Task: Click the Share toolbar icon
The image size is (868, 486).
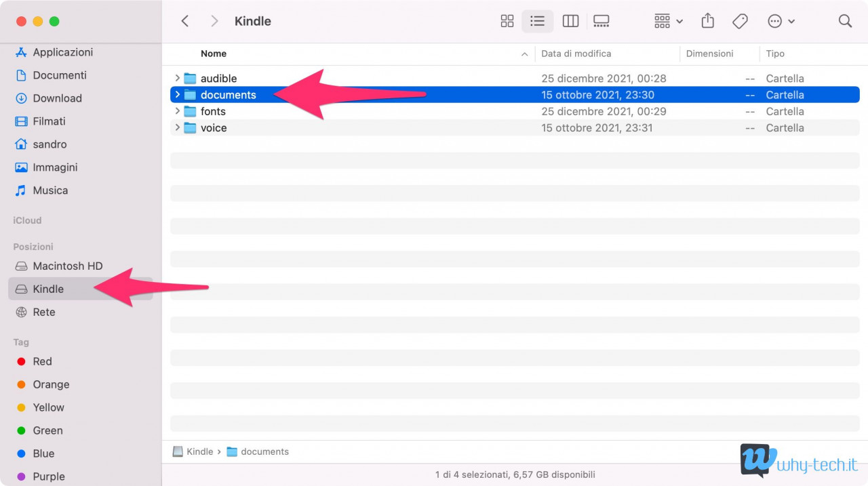Action: tap(708, 21)
